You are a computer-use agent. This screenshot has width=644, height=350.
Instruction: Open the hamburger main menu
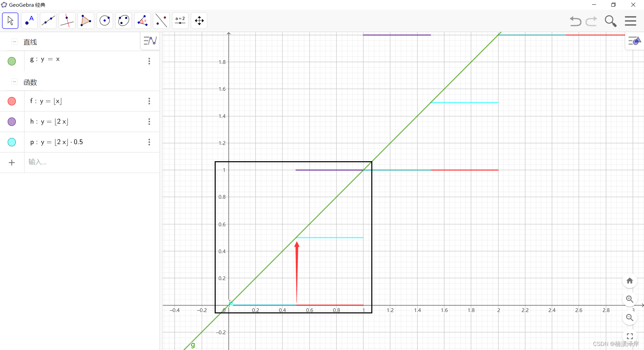pos(631,21)
